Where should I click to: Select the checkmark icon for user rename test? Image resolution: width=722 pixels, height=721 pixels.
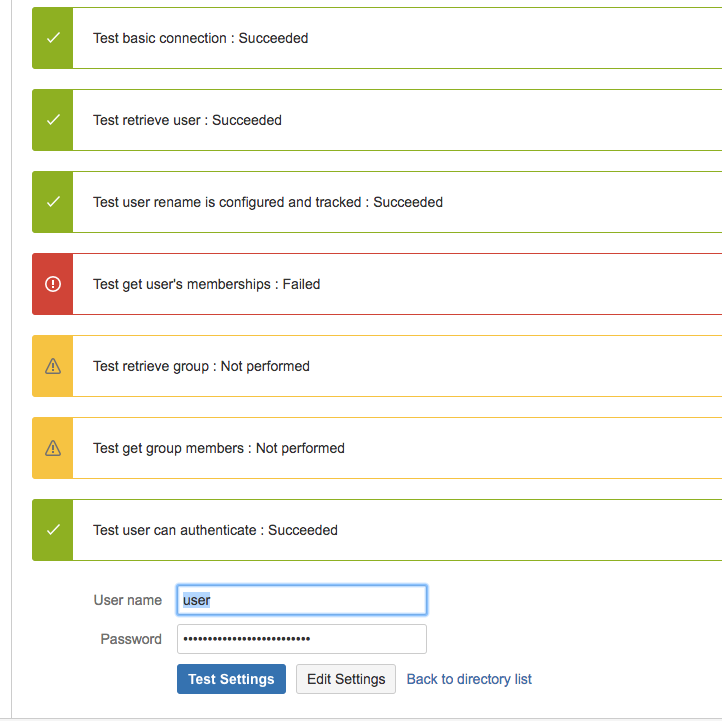tap(53, 202)
